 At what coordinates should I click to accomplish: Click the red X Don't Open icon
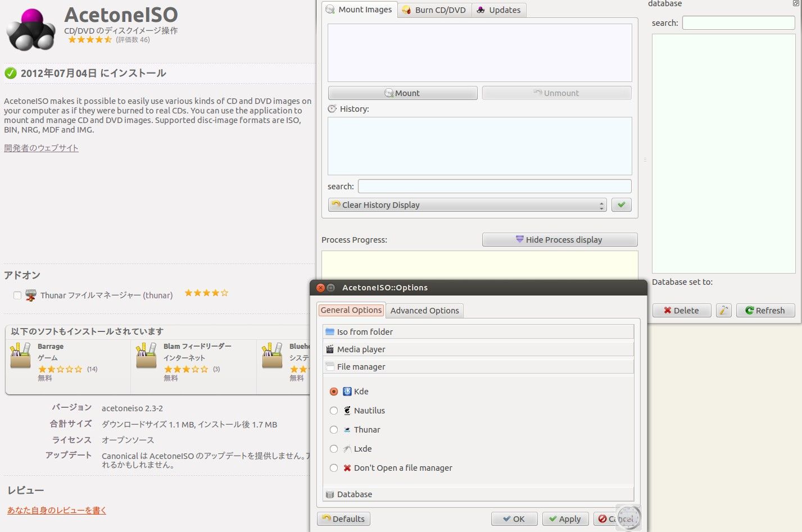[347, 468]
